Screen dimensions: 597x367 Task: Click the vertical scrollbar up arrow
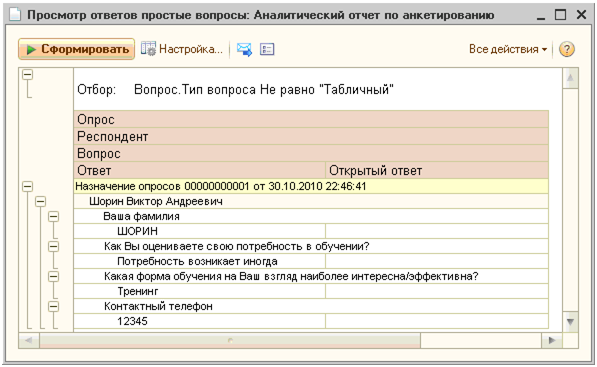570,78
